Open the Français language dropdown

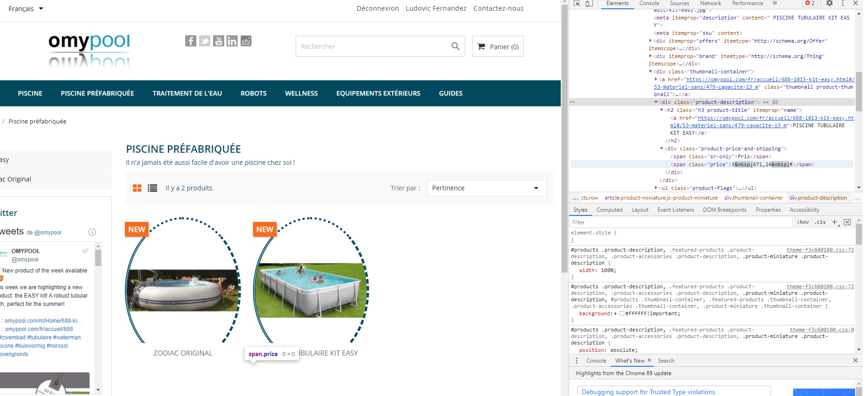[x=26, y=9]
